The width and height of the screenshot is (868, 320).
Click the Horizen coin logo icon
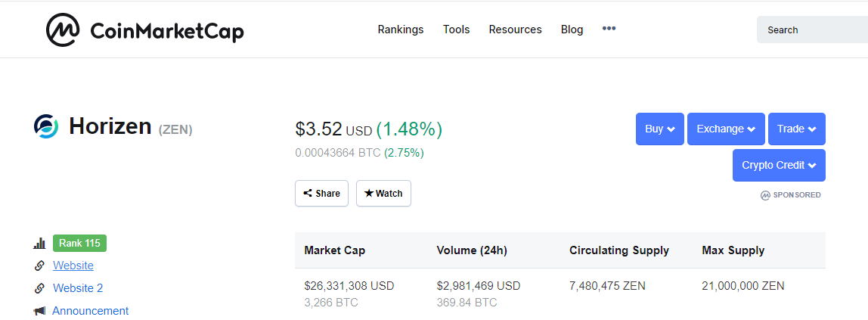(46, 126)
